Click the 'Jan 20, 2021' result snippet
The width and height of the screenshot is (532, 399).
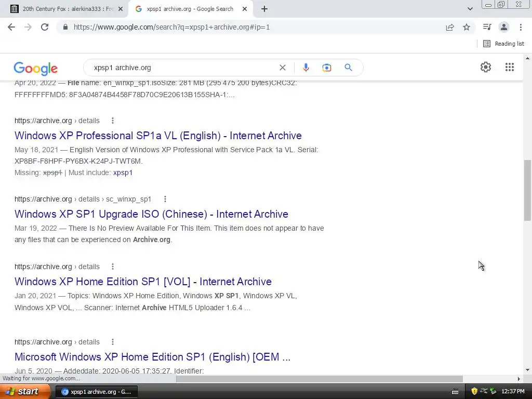tap(156, 302)
